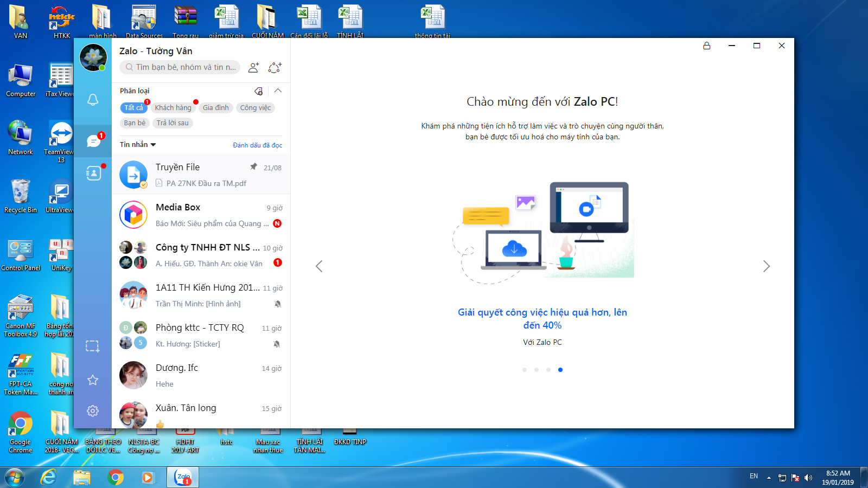Select the first carousel dot indicator
This screenshot has height=488, width=868.
525,370
